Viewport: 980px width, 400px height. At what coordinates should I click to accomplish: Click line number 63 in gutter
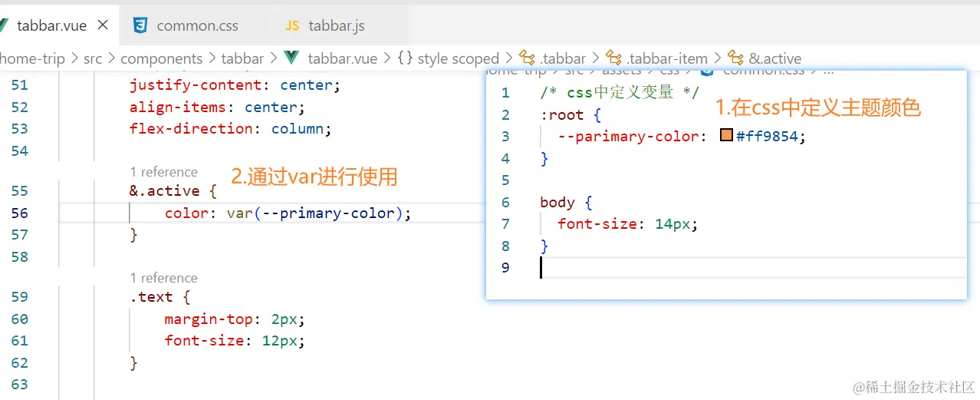pos(20,385)
